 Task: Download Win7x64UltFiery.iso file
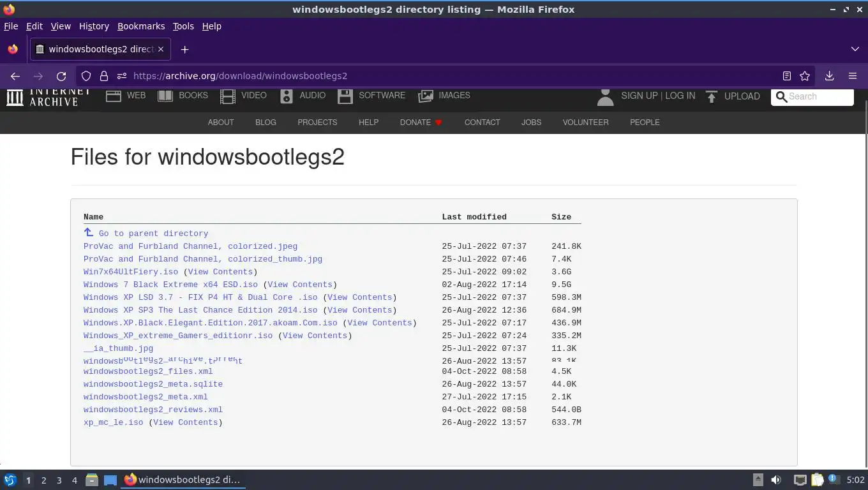[131, 272]
